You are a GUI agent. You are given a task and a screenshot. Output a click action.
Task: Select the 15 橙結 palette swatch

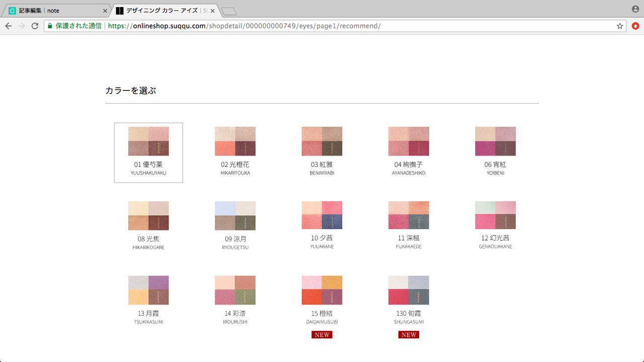(x=322, y=290)
